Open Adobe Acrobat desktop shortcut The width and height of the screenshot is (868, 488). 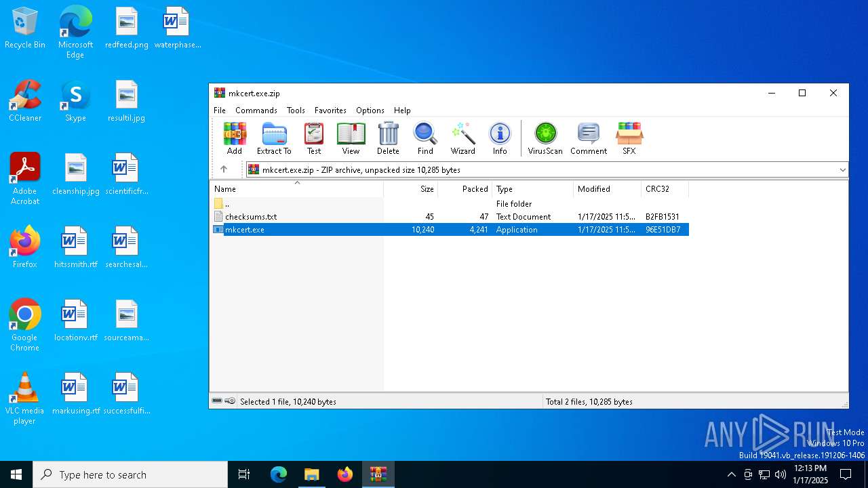pos(25,179)
